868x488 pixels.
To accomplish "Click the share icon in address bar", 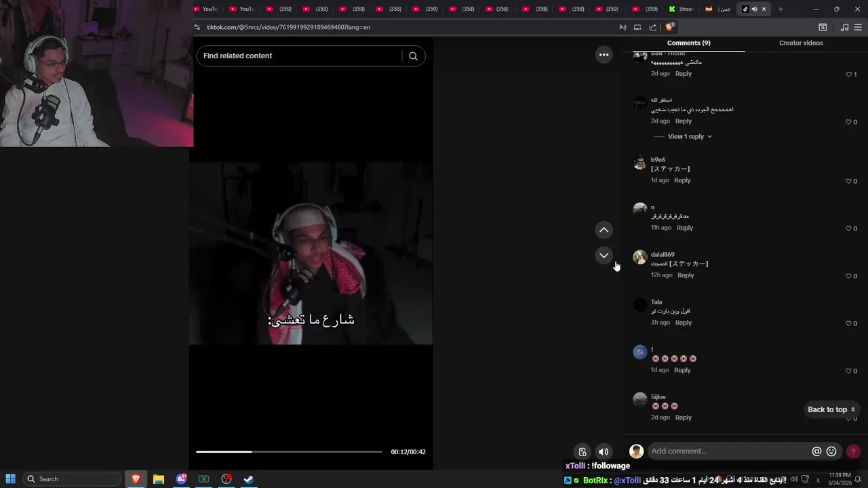I will tap(652, 27).
